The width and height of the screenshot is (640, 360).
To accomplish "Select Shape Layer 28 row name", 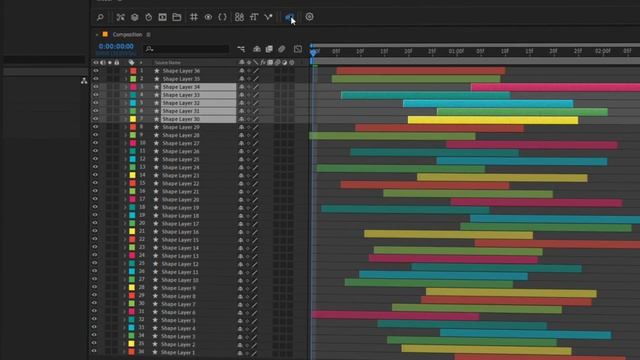I will [181, 135].
